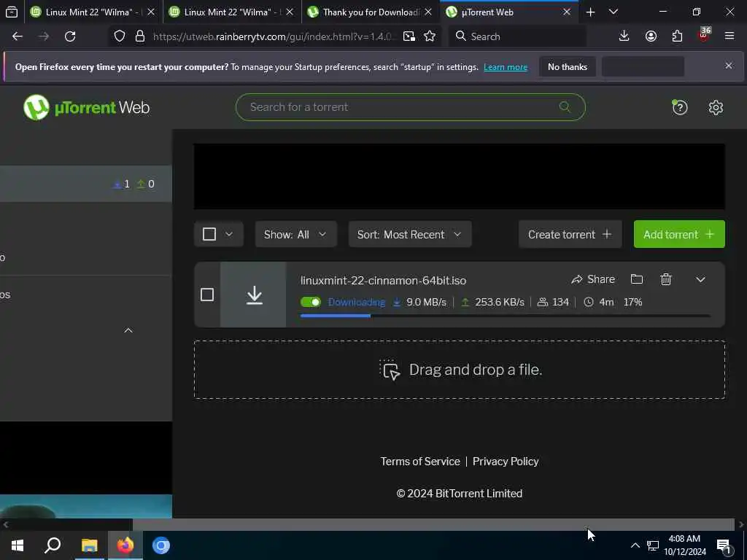Close the Thank you for Downloading tab

[428, 12]
